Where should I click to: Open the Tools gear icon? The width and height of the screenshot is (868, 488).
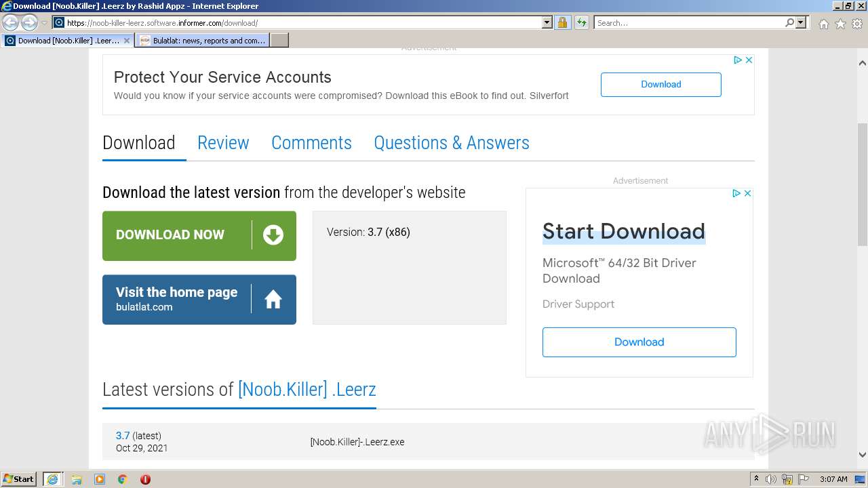857,24
